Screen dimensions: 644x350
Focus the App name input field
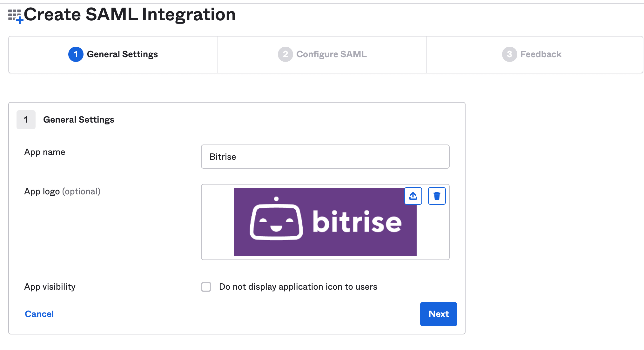(325, 157)
